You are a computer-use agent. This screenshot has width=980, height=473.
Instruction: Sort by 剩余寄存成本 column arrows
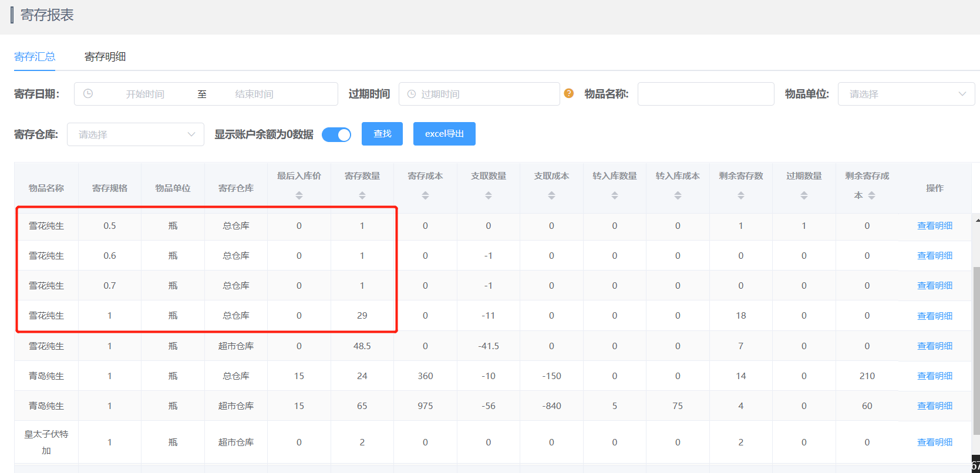click(x=871, y=195)
